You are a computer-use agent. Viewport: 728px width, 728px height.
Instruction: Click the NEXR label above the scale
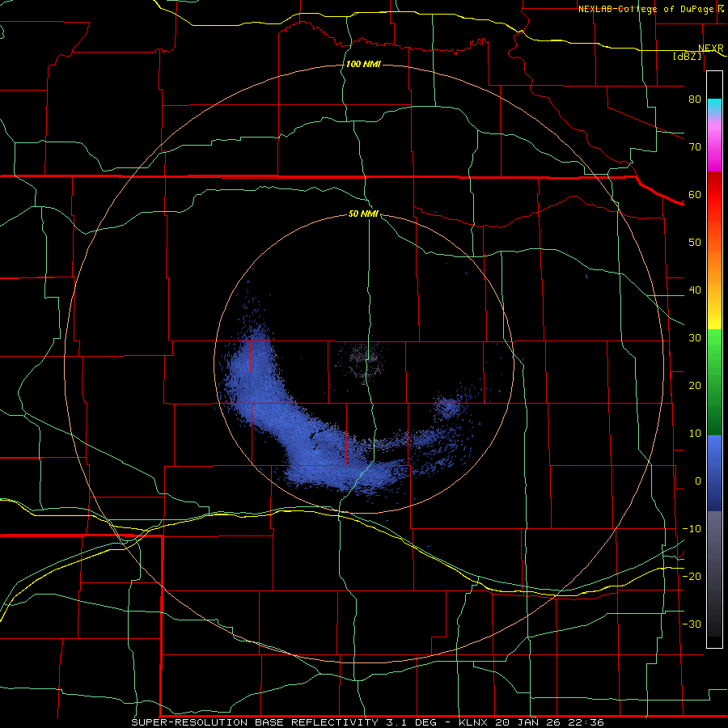click(710, 49)
